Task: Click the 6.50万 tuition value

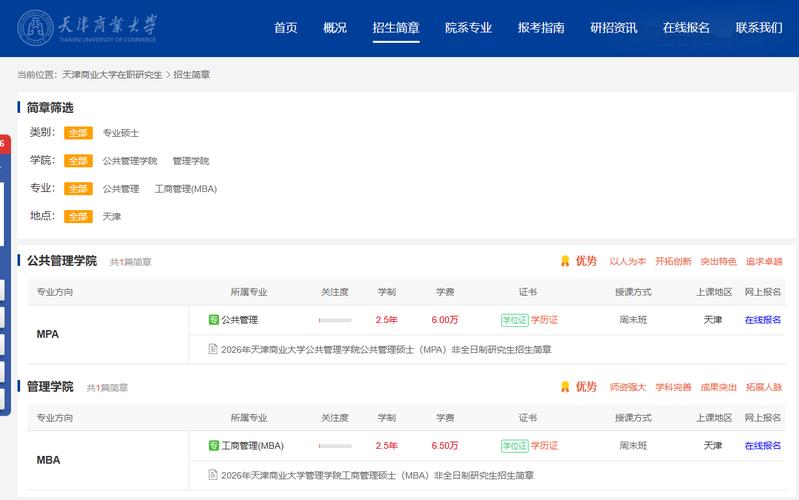Action: pos(445,446)
